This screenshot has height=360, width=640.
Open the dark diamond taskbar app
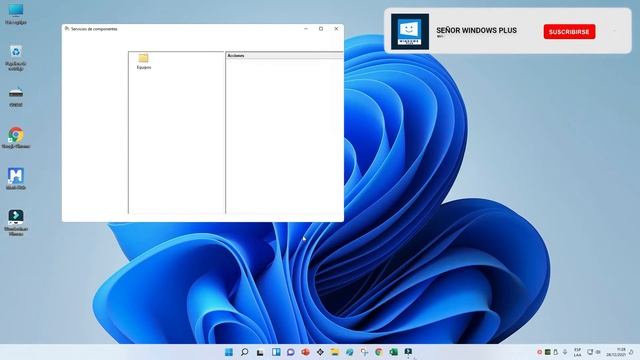[320, 352]
